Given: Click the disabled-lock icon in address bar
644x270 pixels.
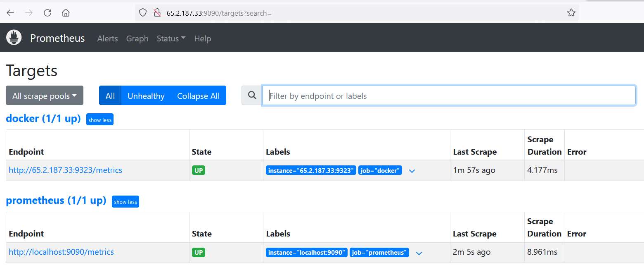Looking at the screenshot, I should tap(157, 12).
